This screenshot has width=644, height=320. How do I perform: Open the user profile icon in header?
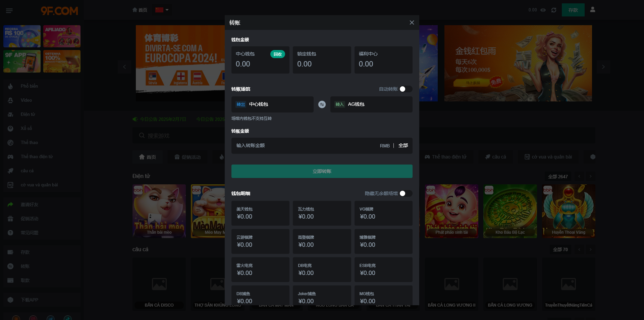point(593,10)
